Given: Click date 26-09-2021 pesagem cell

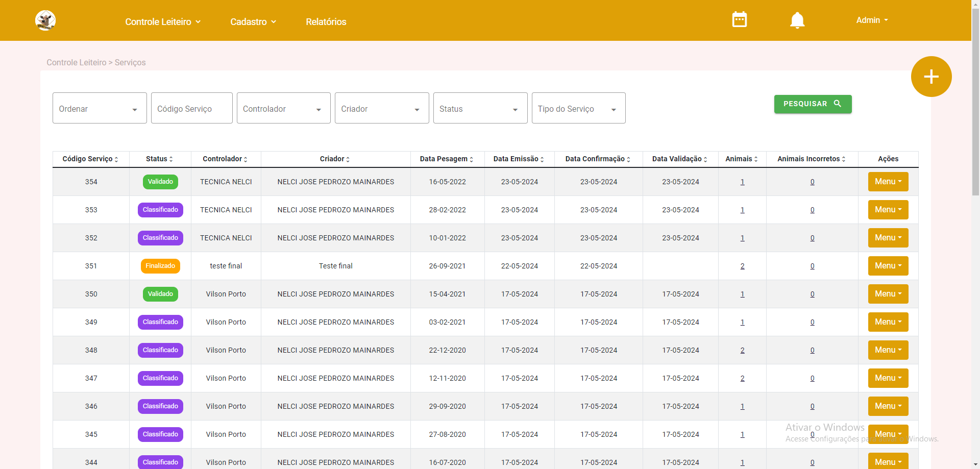Looking at the screenshot, I should 448,266.
